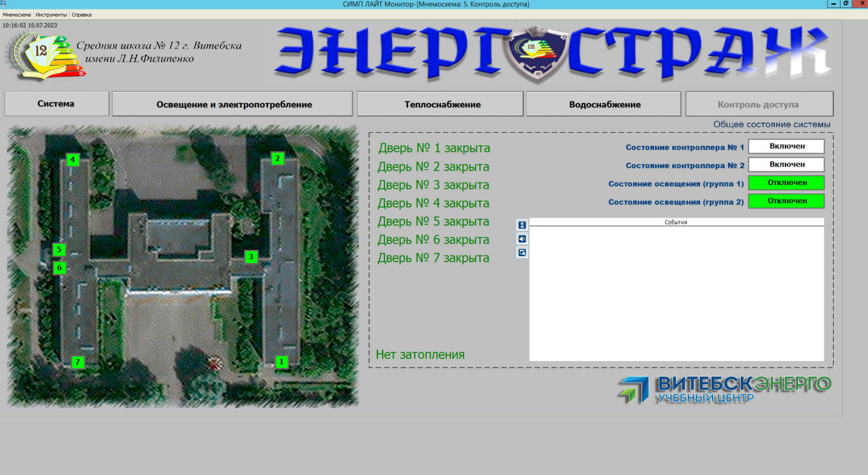Select green door marker 3 on the map
The width and height of the screenshot is (868, 475).
coord(251,257)
